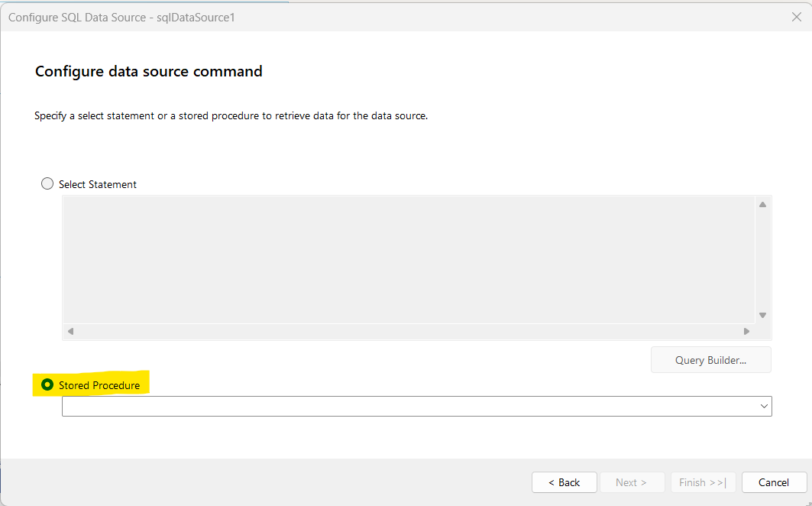812x506 pixels.
Task: Click the scroll right arrow under statement box
Action: (x=746, y=332)
